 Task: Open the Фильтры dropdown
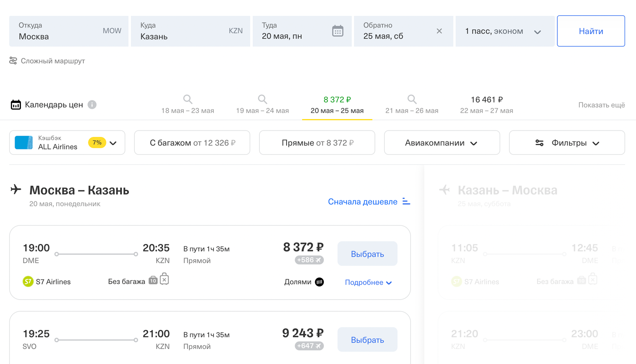(567, 143)
